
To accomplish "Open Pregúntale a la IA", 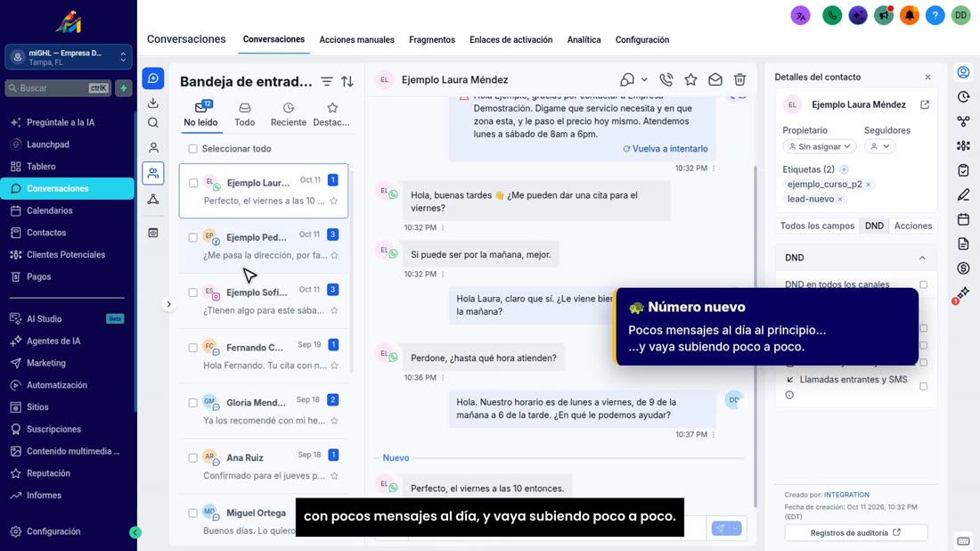I will pyautogui.click(x=61, y=122).
